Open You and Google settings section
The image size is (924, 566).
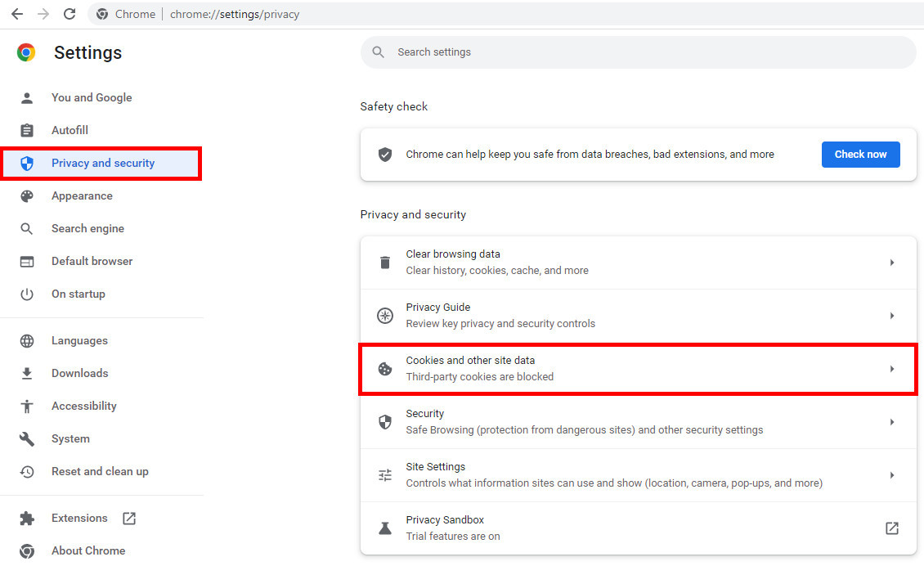pos(92,98)
